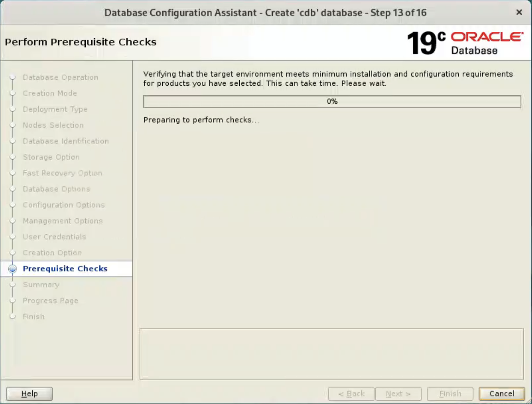Click the 'Perform Prerequisite Checks' page heading
532x404 pixels.
point(80,42)
